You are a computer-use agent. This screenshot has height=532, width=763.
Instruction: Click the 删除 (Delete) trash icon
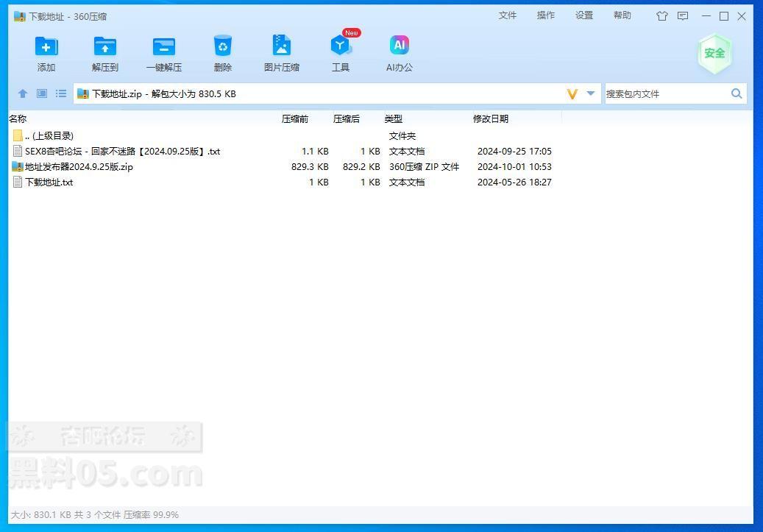coord(222,47)
